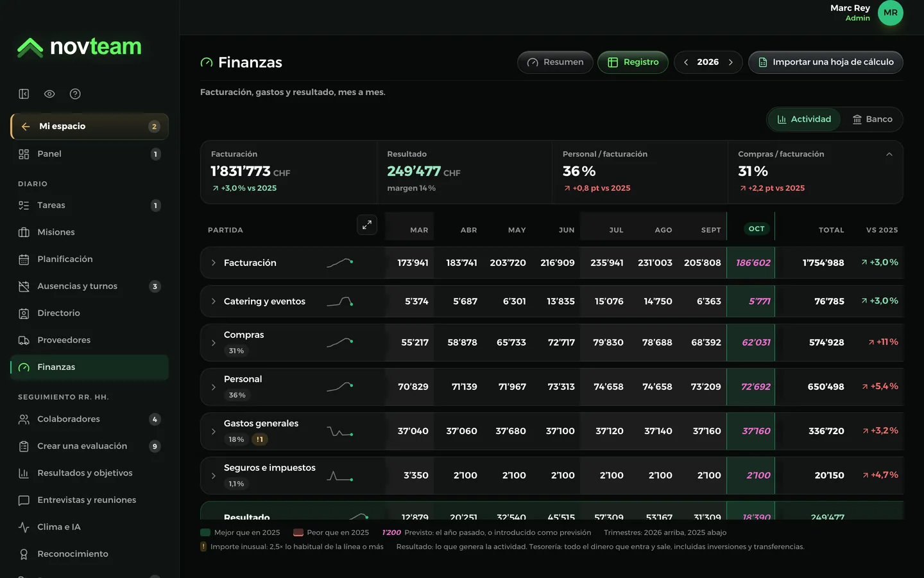
Task: Select the OCT month column header
Action: pyautogui.click(x=757, y=229)
